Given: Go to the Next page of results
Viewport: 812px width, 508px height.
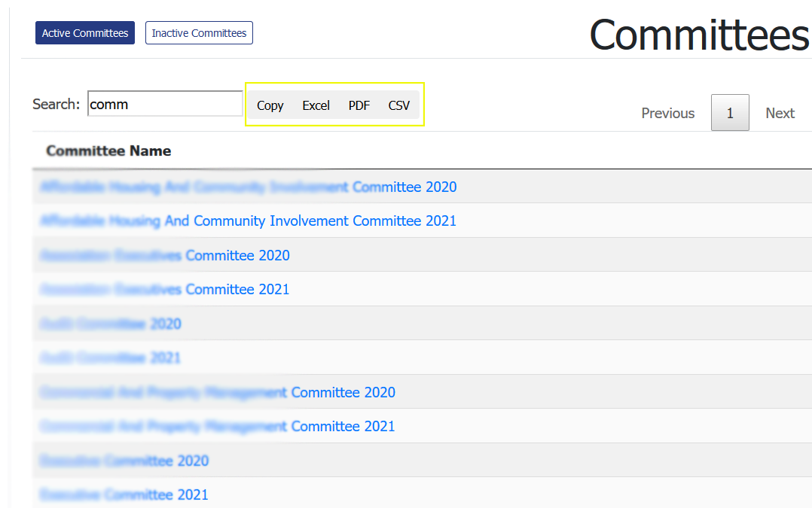Looking at the screenshot, I should pos(780,113).
